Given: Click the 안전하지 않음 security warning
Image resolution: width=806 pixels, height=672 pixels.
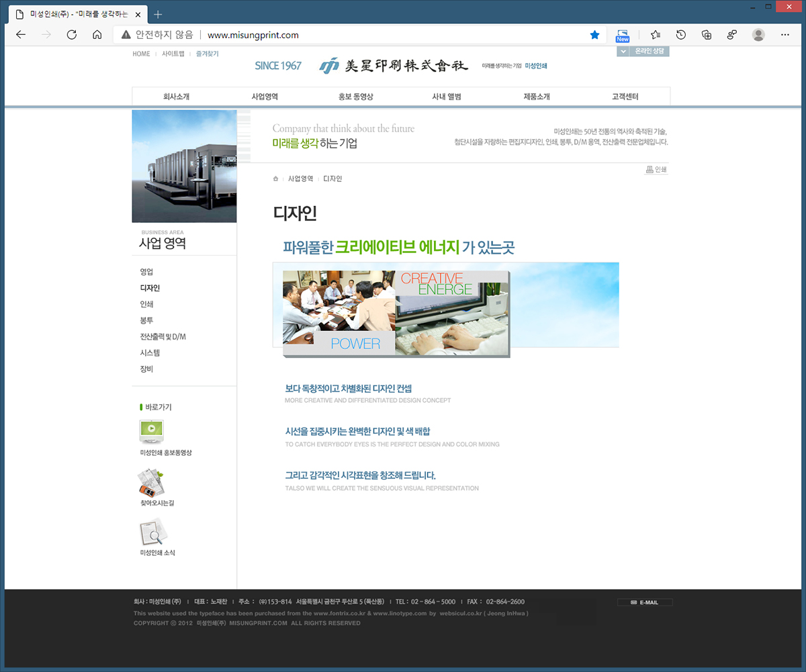Looking at the screenshot, I should (x=158, y=35).
